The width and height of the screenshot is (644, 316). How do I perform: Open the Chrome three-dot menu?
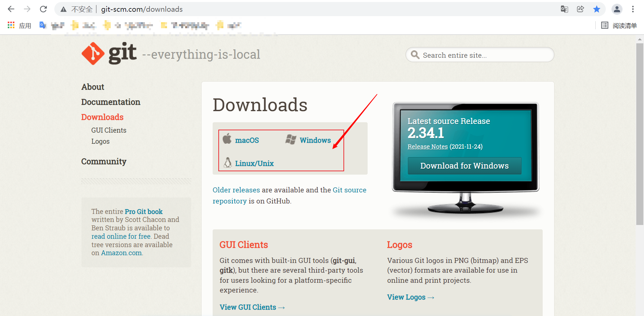click(x=633, y=9)
